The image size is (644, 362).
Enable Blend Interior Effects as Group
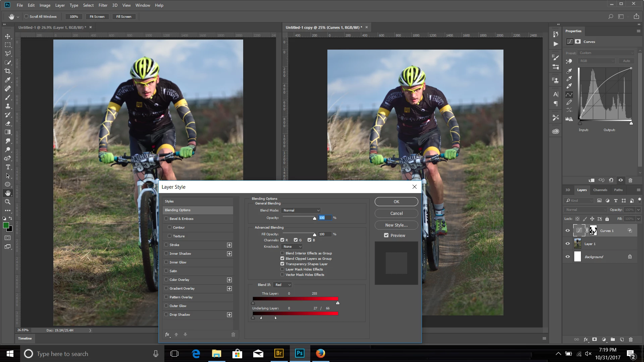point(282,253)
